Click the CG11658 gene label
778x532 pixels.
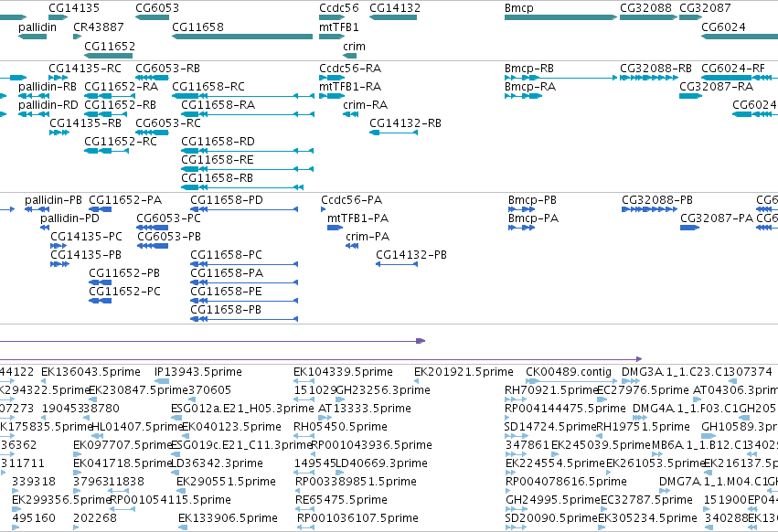tap(197, 27)
